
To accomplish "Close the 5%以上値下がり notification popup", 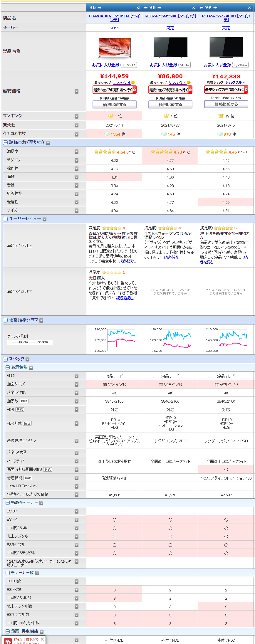I will point(42,639).
